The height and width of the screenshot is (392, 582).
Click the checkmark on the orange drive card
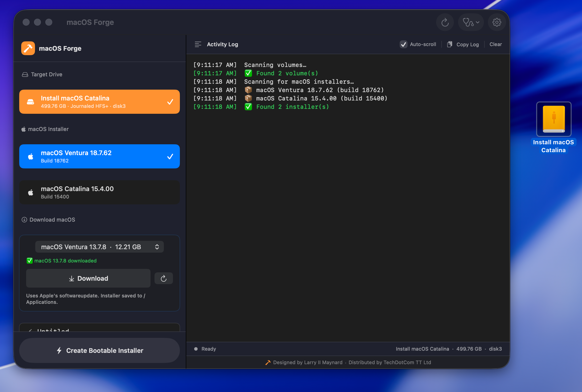point(170,102)
